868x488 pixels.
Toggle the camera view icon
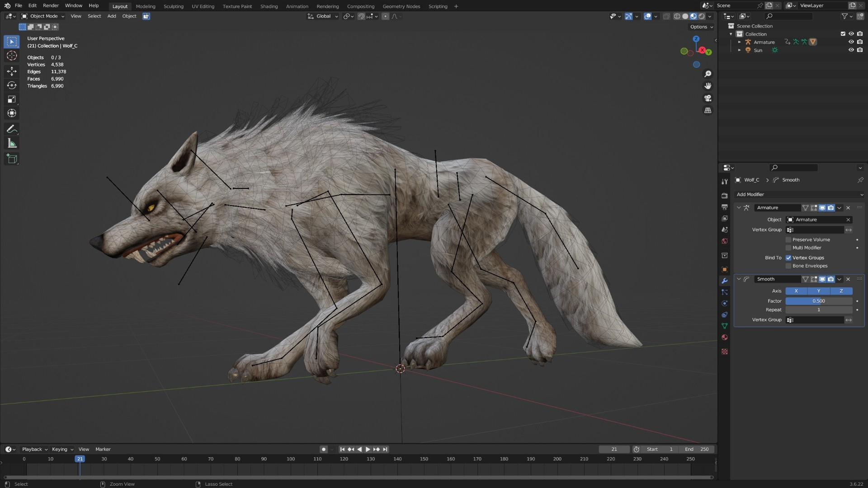(x=708, y=98)
